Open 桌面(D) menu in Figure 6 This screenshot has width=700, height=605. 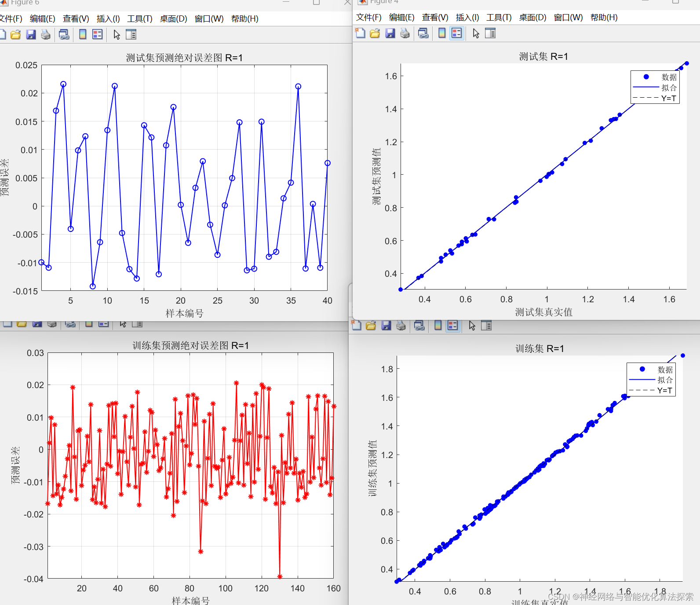tap(174, 19)
